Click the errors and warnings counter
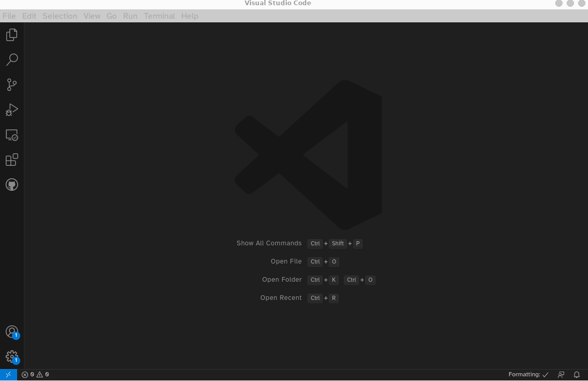Screen dimensions: 588x381 click(35, 375)
